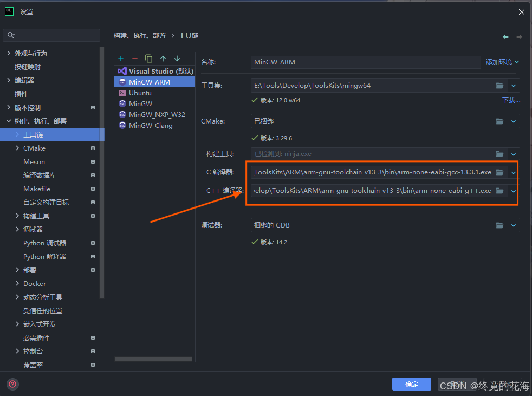Click the CLion logo in title bar

tap(9, 11)
